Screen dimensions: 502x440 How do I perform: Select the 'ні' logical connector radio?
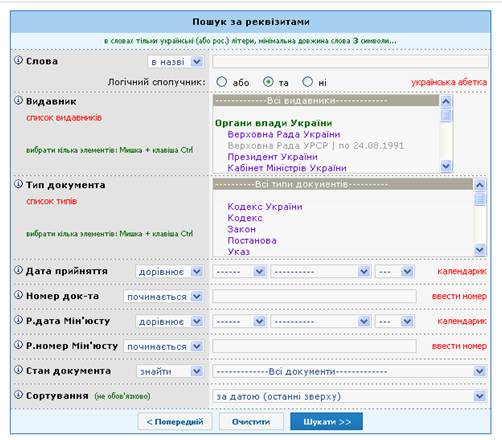(307, 82)
